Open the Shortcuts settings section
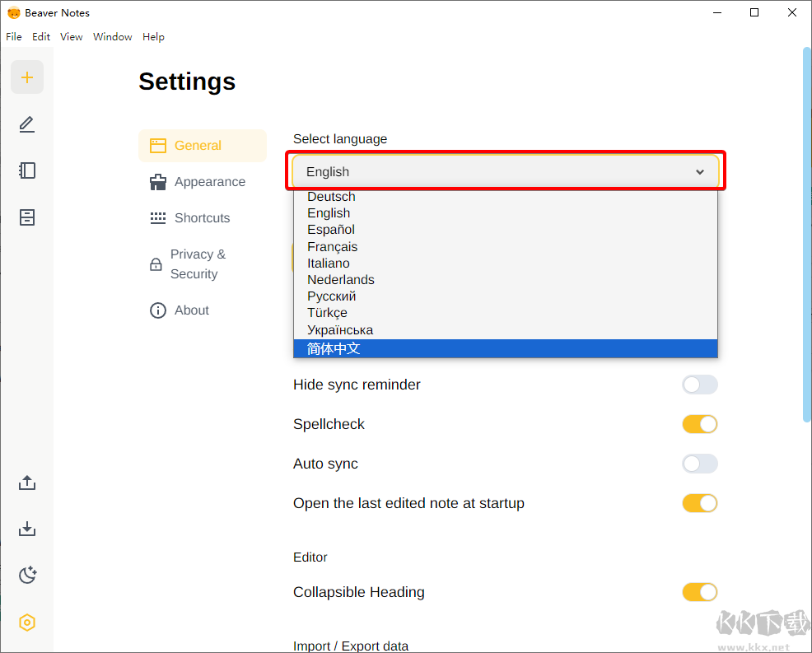The height and width of the screenshot is (653, 812). [x=202, y=218]
